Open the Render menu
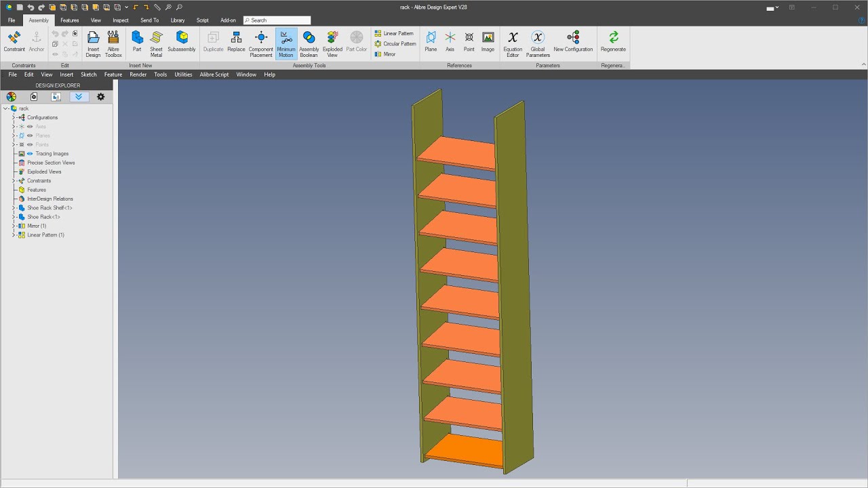This screenshot has height=488, width=868. click(138, 75)
